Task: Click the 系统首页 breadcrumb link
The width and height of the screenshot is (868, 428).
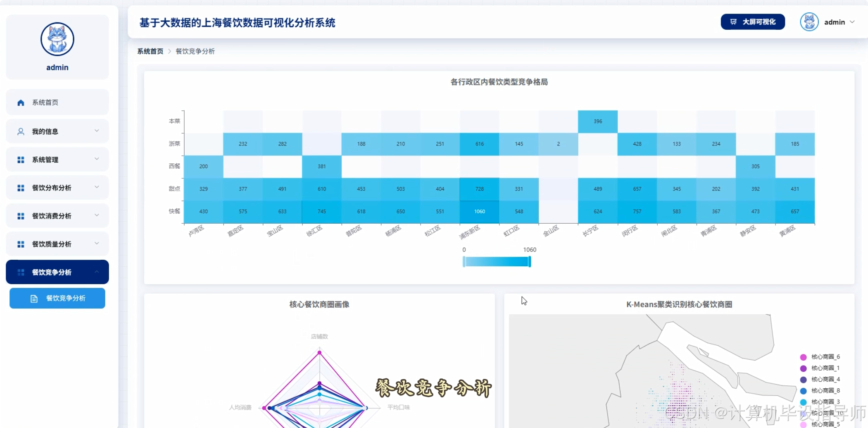Action: (150, 51)
